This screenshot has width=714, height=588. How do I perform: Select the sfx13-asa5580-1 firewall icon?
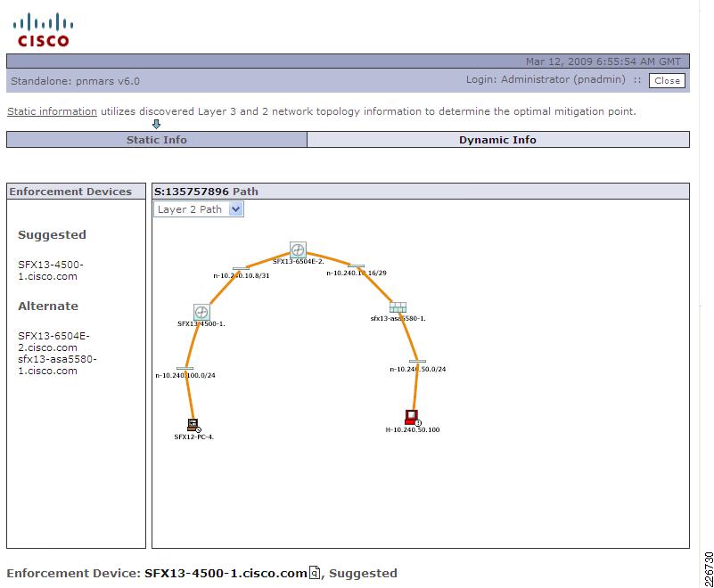(x=398, y=307)
